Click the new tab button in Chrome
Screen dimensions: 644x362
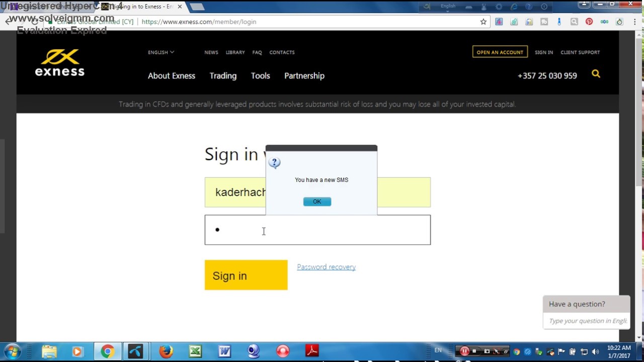tap(197, 7)
